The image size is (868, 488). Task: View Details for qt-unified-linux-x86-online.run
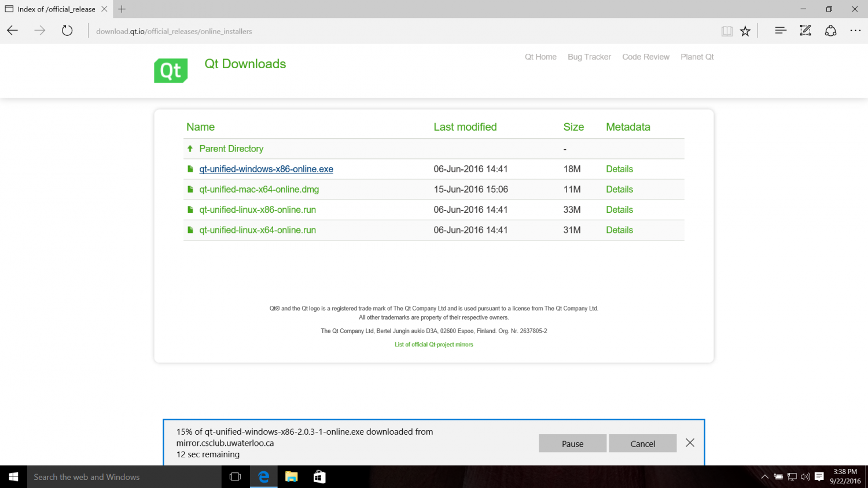tap(619, 209)
